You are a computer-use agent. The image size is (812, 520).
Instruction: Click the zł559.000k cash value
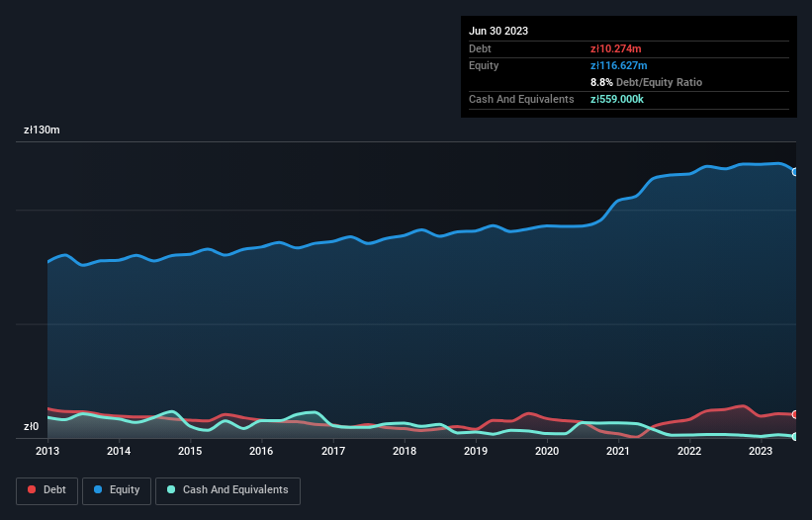[x=617, y=99]
